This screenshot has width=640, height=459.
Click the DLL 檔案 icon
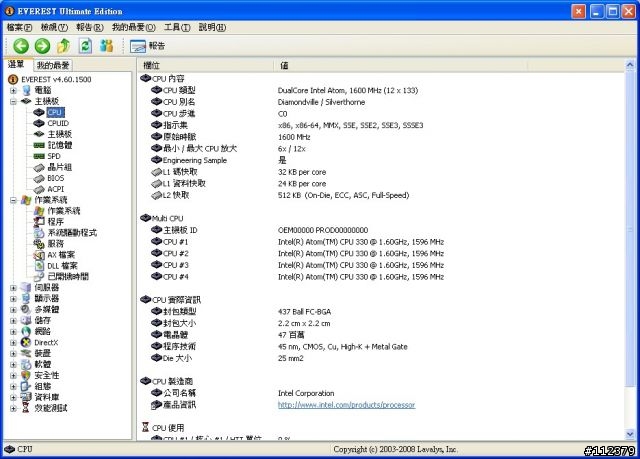39,266
